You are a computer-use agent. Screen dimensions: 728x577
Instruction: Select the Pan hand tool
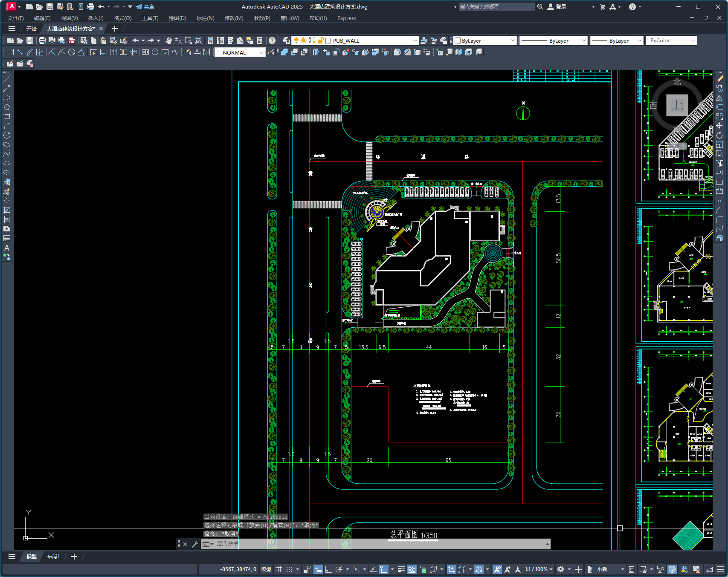pos(169,40)
